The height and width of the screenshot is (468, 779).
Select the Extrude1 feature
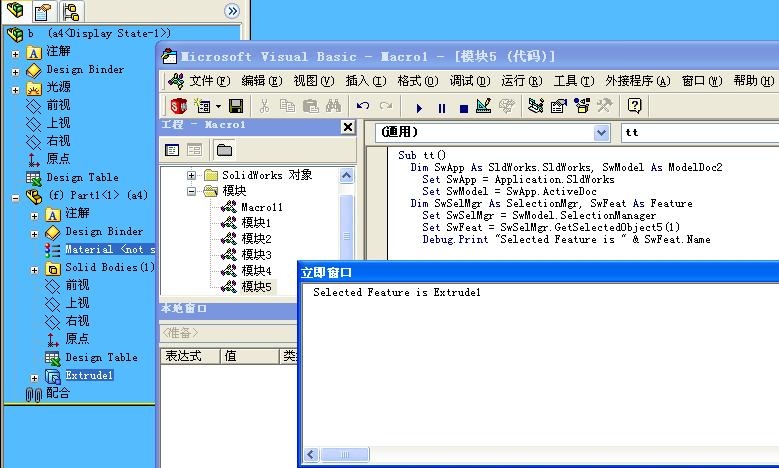tap(89, 375)
